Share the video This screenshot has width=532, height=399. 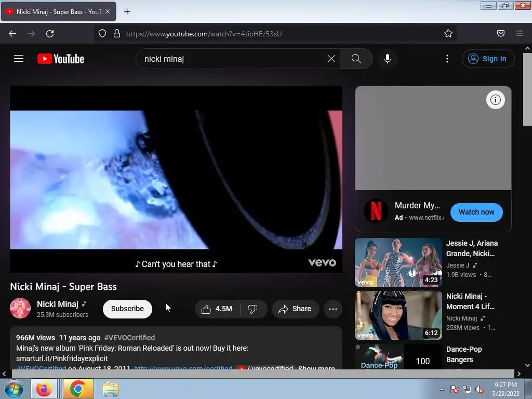tap(295, 309)
